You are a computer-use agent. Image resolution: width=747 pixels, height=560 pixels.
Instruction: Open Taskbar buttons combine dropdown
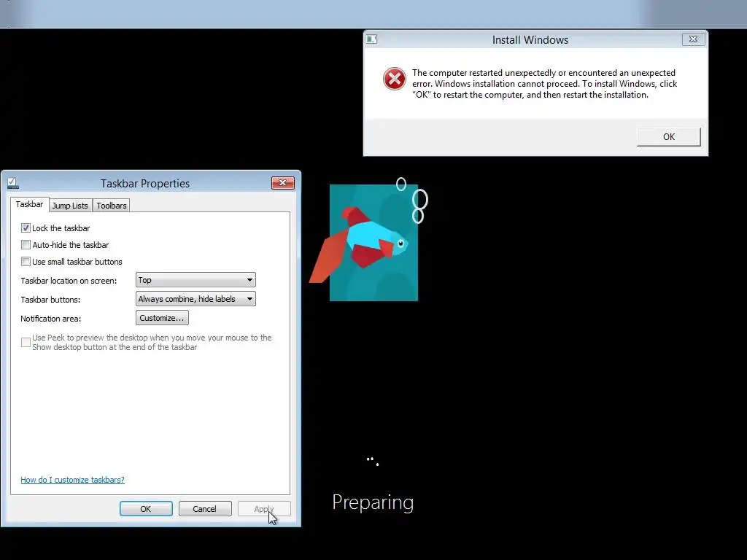point(196,299)
